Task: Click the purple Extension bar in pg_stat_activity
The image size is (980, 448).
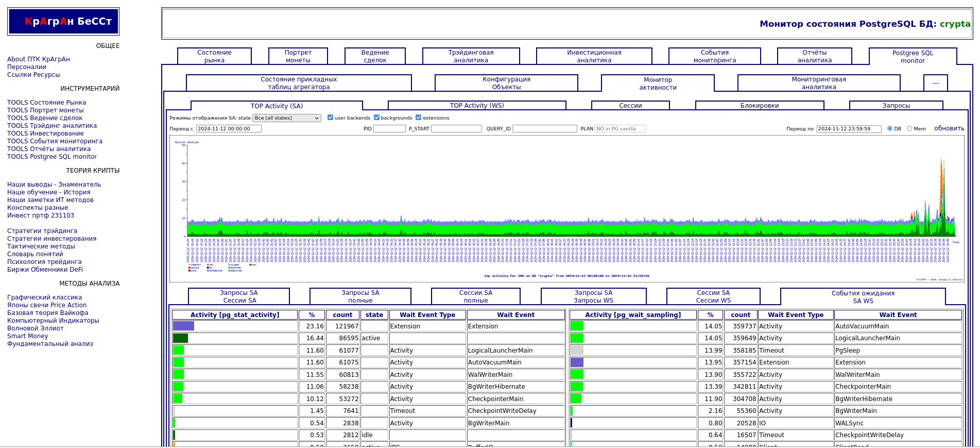Action: [x=183, y=326]
